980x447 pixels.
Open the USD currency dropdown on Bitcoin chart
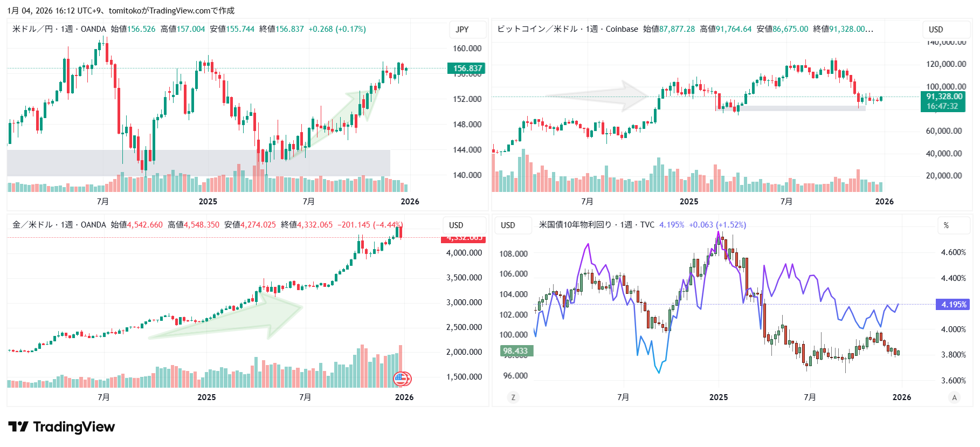[936, 30]
